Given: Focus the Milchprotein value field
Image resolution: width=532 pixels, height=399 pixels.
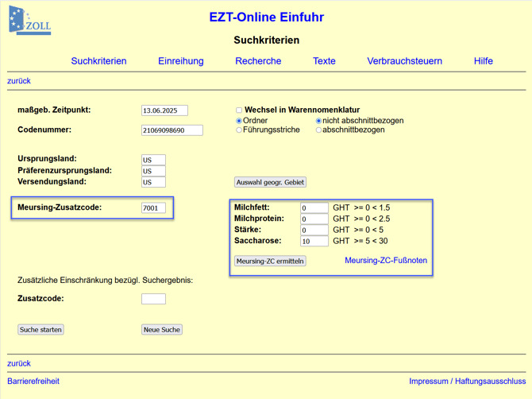Looking at the screenshot, I should point(314,219).
